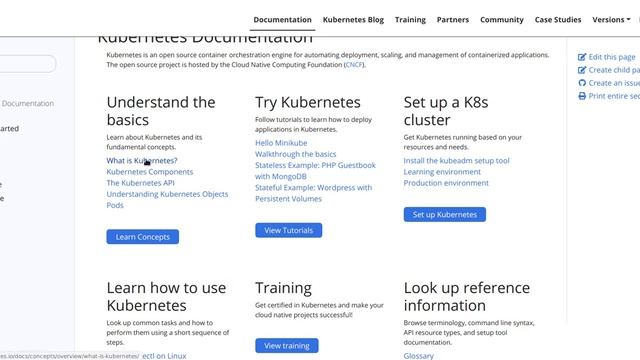Open the Understanding Kubernetes Objects link
Viewport: 640px width, 360px height.
click(167, 194)
